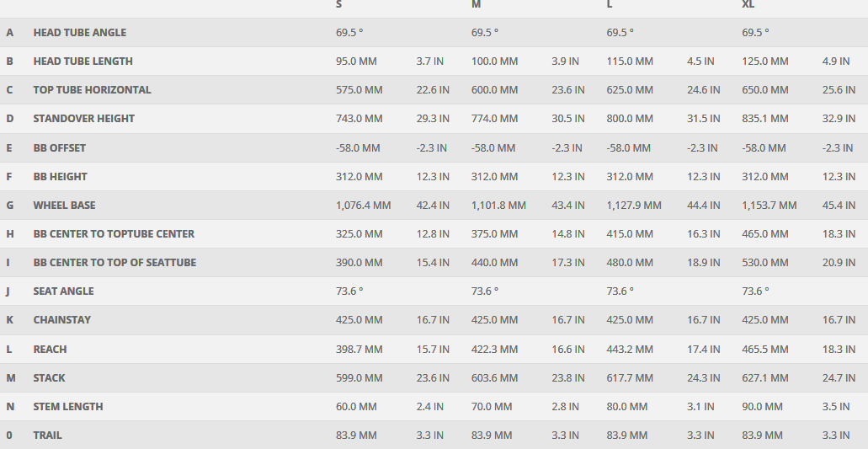Click the M size column header
Image resolution: width=868 pixels, height=449 pixels.
click(476, 4)
